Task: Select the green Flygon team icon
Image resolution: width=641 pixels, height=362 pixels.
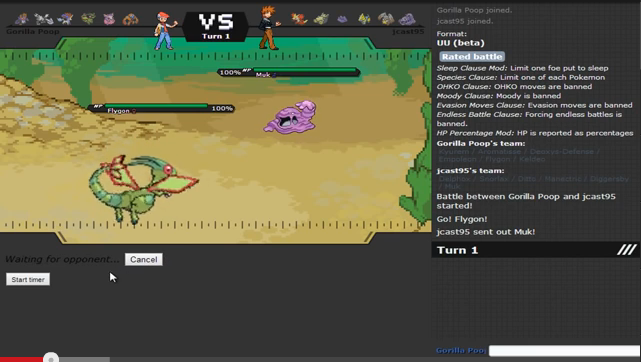Action: pyautogui.click(x=88, y=18)
